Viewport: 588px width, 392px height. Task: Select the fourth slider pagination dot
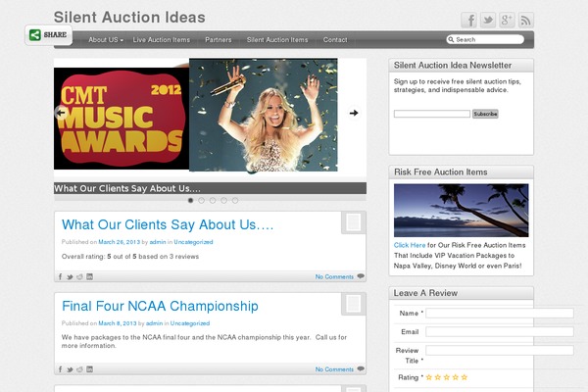[x=223, y=201]
